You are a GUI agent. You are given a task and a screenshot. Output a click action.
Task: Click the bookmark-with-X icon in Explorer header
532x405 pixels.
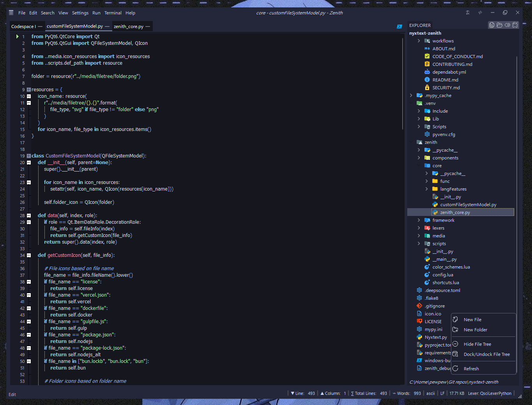point(515,25)
